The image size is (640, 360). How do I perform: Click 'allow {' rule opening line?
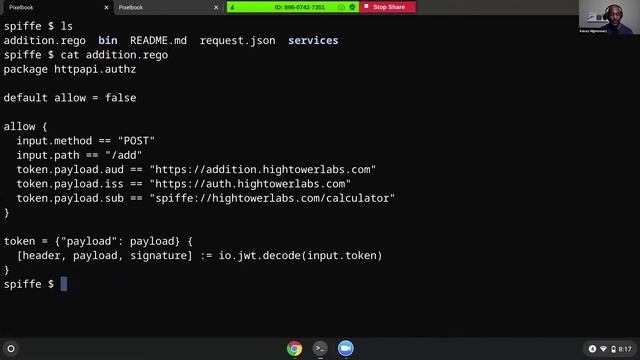(25, 127)
